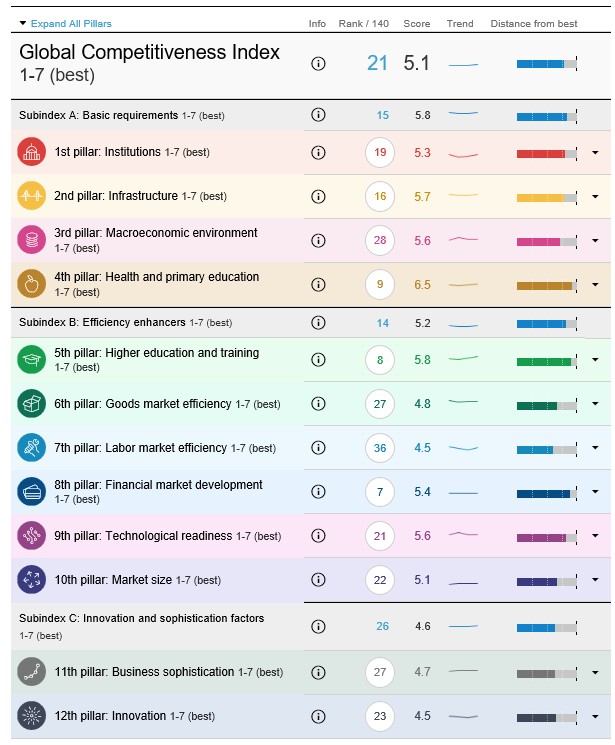Expand the Business sophistication row arrow
Viewport: 615px width, 745px height.
pyautogui.click(x=596, y=672)
